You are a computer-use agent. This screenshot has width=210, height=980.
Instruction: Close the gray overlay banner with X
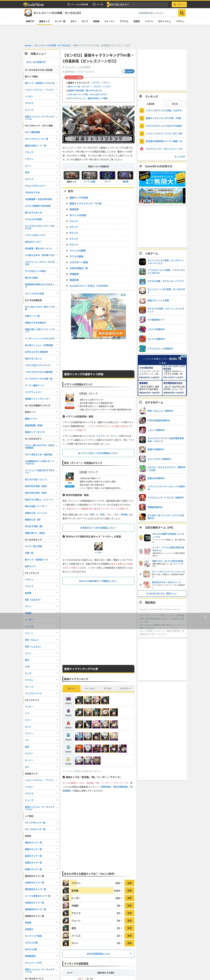pos(205,617)
